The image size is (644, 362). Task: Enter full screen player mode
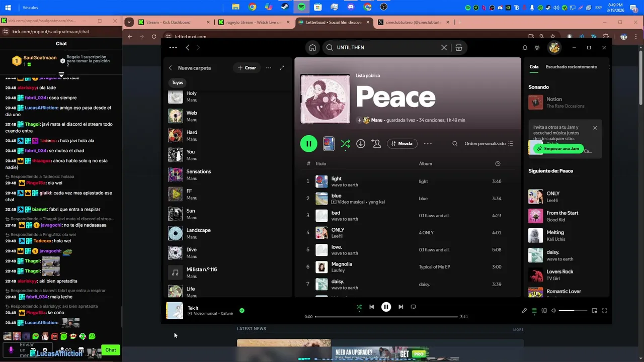[x=605, y=311]
